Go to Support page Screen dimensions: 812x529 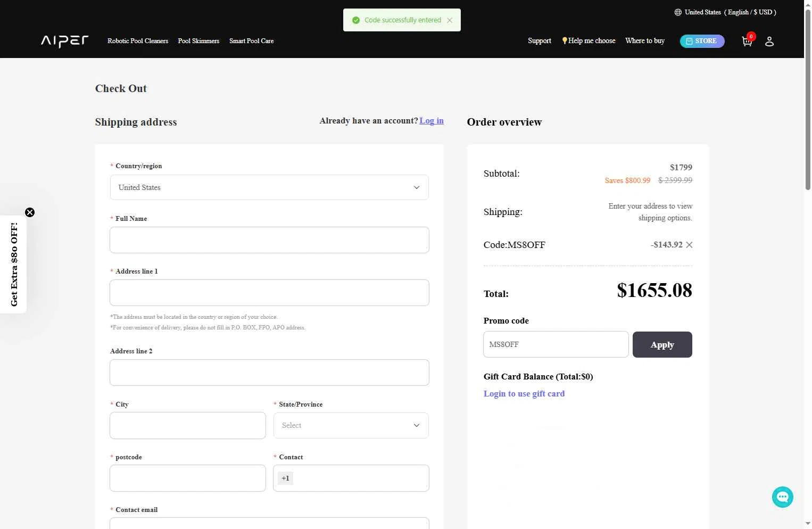pyautogui.click(x=540, y=41)
